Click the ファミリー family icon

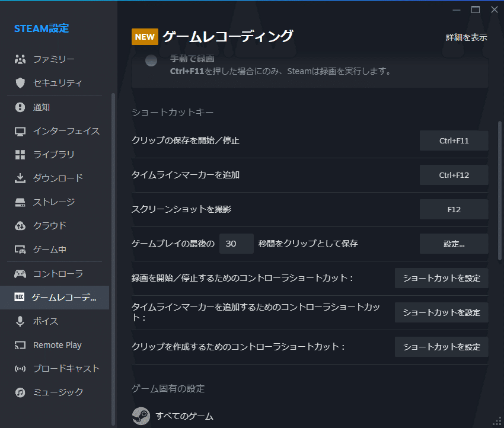coord(20,59)
